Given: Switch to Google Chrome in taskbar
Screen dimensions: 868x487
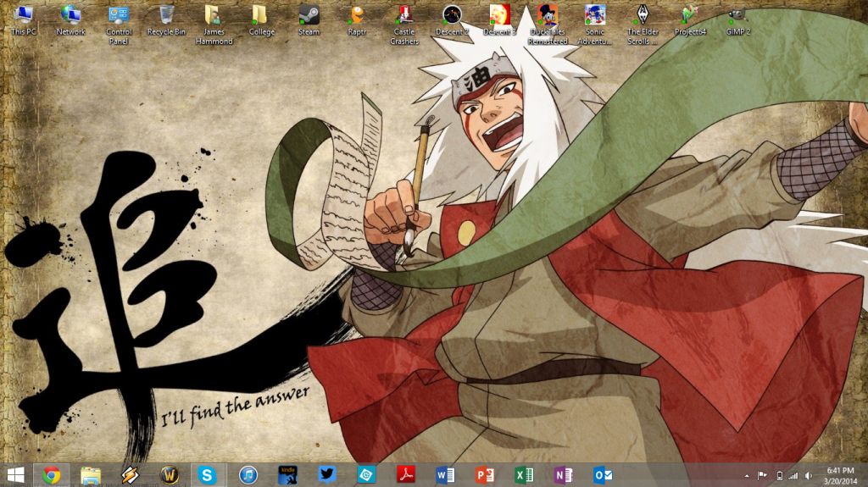Looking at the screenshot, I should [x=52, y=475].
